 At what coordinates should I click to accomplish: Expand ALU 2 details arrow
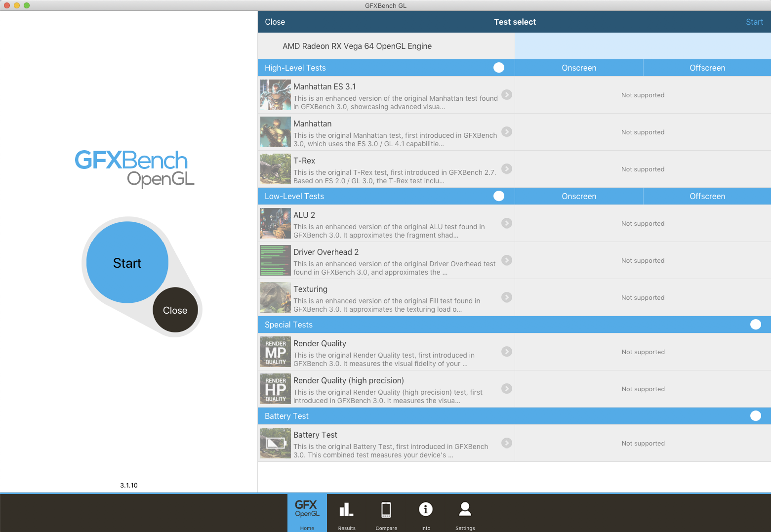point(507,223)
